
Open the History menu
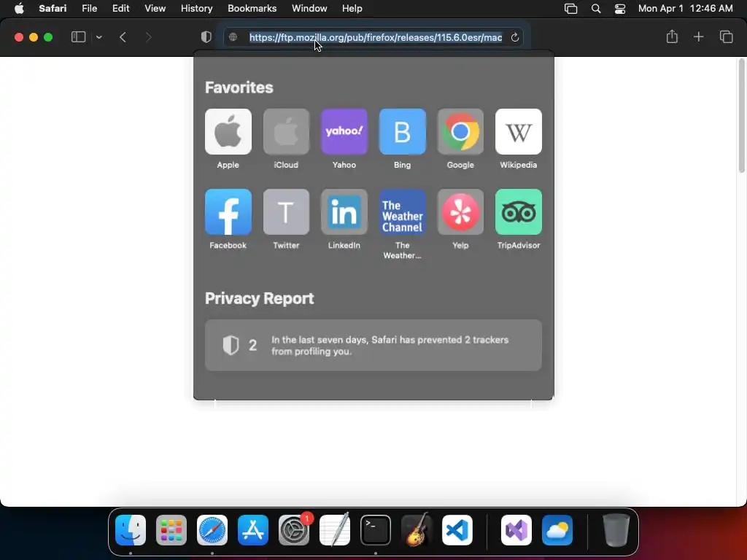tap(196, 9)
